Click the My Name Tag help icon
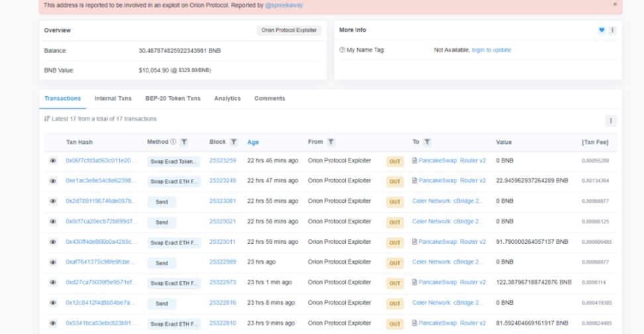This screenshot has width=644, height=334. coord(342,50)
